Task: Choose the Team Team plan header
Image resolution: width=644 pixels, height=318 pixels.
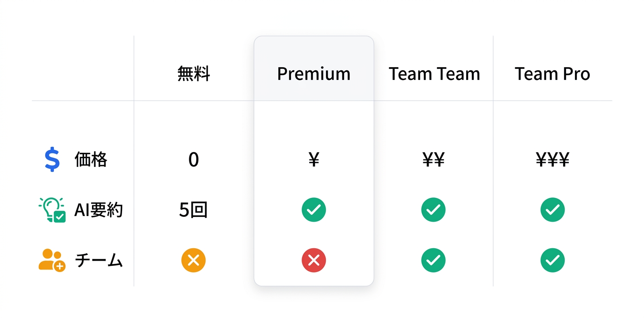Action: pyautogui.click(x=434, y=74)
